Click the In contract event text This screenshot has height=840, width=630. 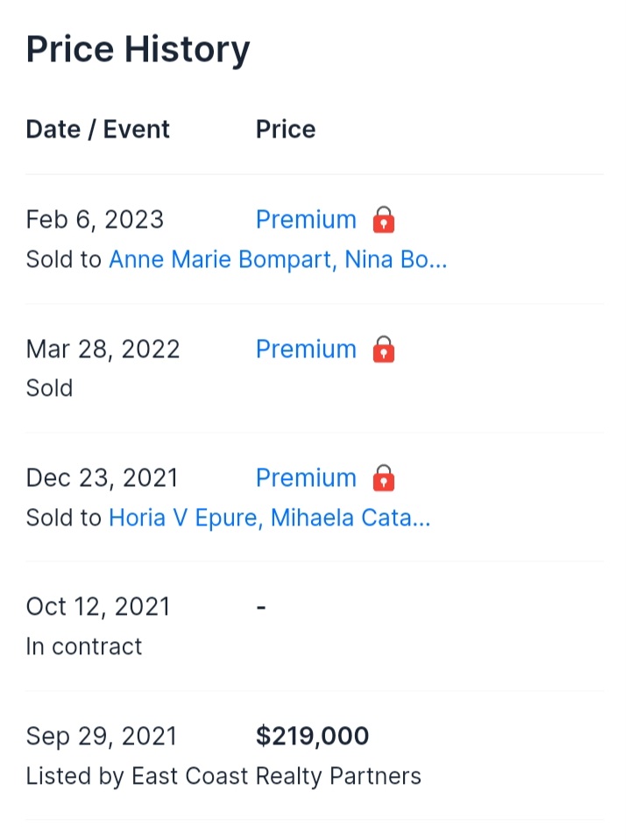click(84, 646)
